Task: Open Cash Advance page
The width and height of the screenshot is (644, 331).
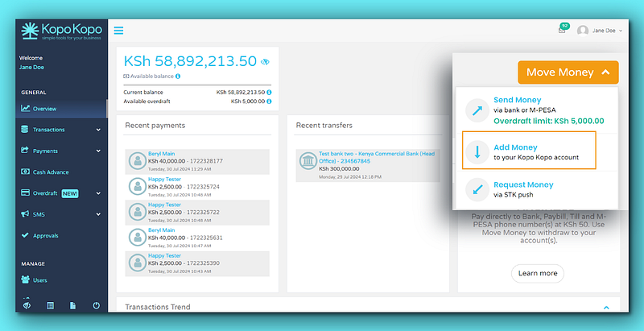Action: [51, 172]
